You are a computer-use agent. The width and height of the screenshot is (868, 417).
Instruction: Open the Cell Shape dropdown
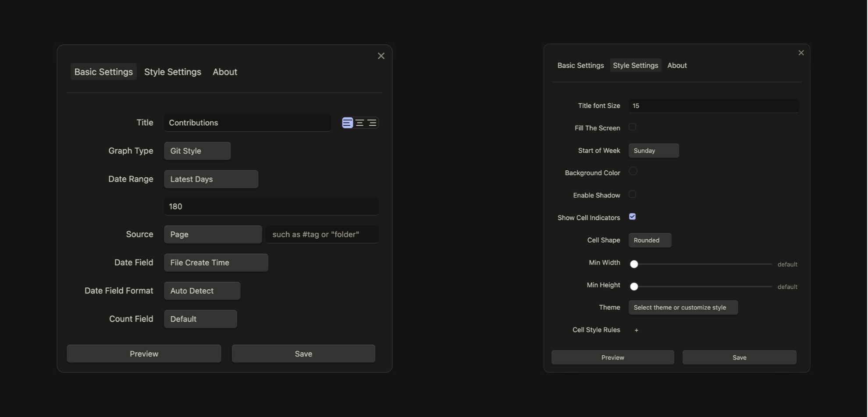[650, 240]
